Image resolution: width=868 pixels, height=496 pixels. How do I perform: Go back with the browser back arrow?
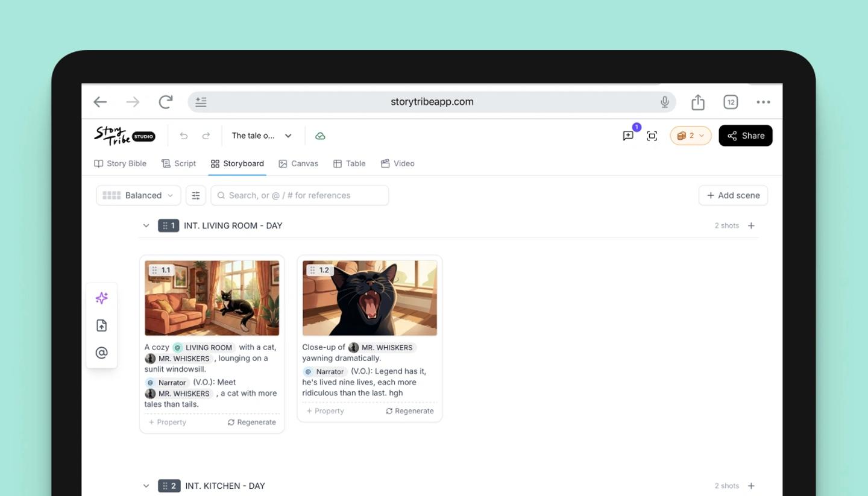pyautogui.click(x=100, y=102)
